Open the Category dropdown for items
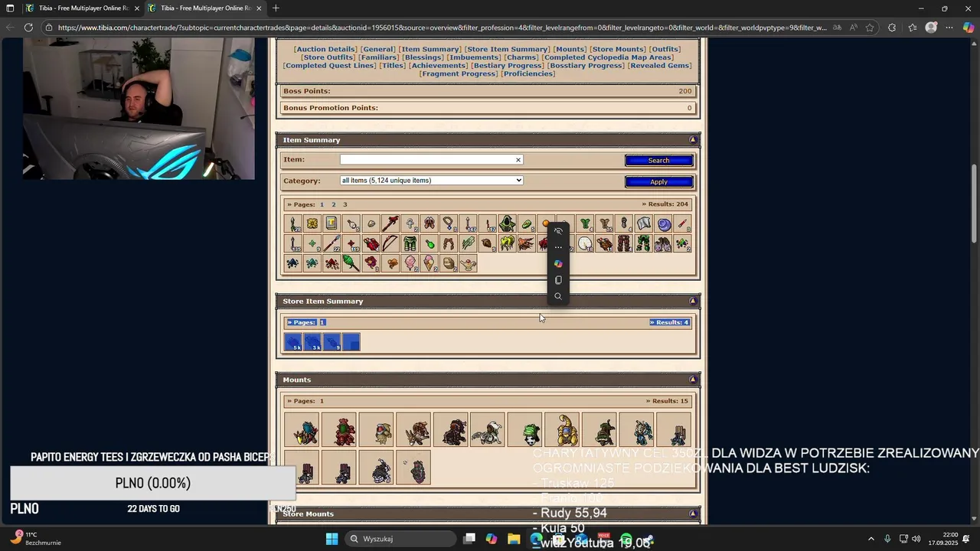980x551 pixels. click(x=431, y=181)
